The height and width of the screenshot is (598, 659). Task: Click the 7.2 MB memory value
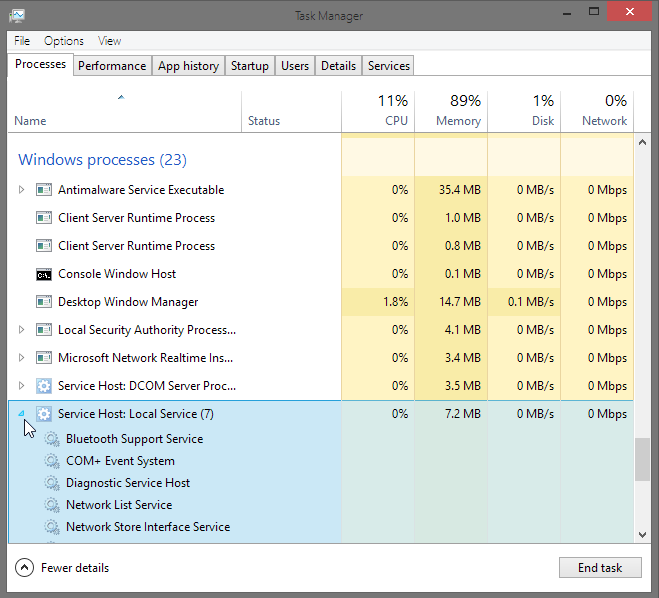(x=463, y=414)
